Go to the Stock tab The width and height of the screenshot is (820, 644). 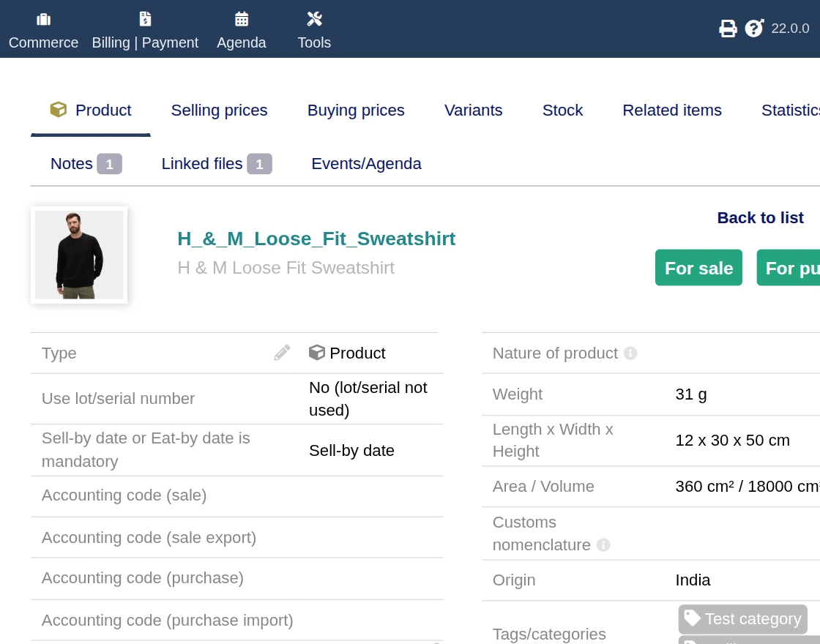click(562, 111)
